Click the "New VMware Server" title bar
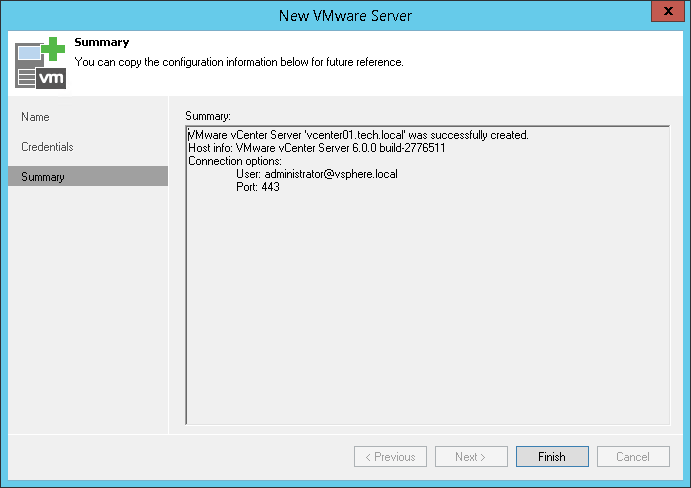The image size is (691, 488). tap(345, 14)
